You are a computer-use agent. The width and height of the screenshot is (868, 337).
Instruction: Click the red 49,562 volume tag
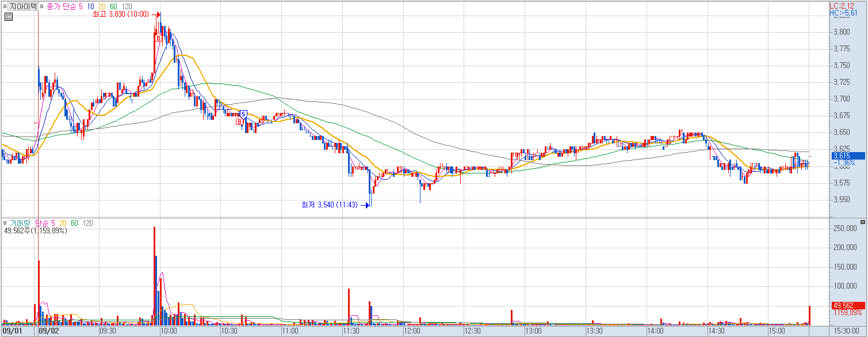[848, 305]
